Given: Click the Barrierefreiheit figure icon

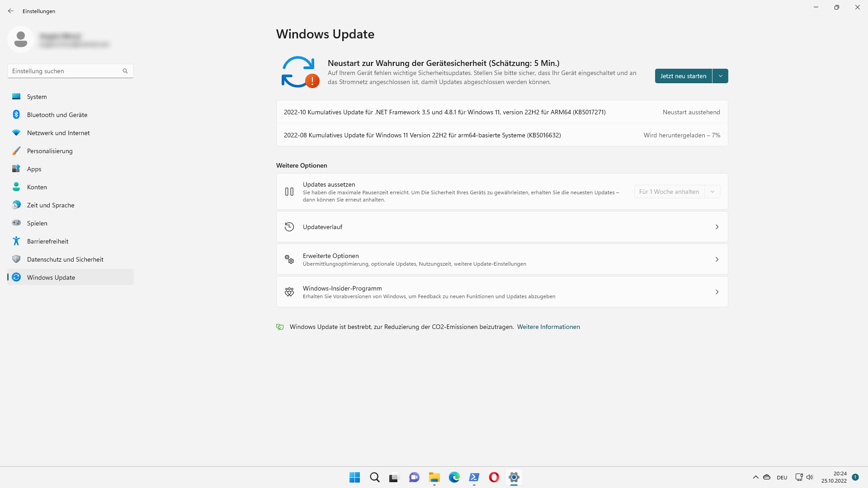Looking at the screenshot, I should [x=16, y=241].
